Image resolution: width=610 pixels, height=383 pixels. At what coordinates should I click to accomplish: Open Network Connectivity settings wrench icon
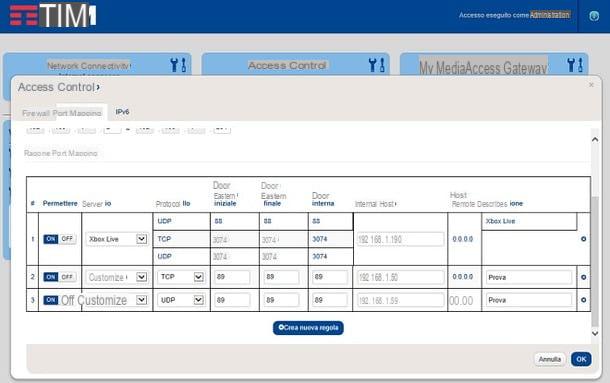[179, 65]
